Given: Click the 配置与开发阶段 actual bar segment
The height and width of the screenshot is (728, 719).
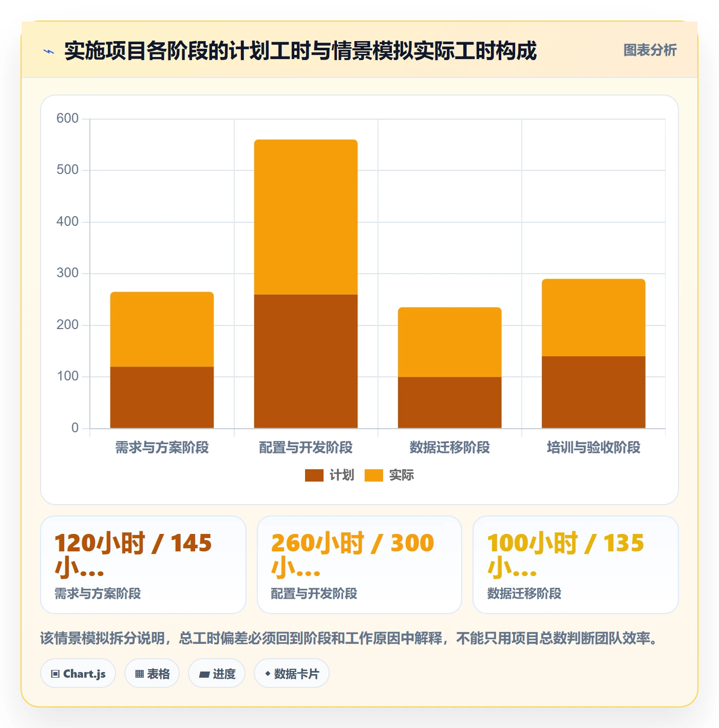Looking at the screenshot, I should click(x=306, y=217).
